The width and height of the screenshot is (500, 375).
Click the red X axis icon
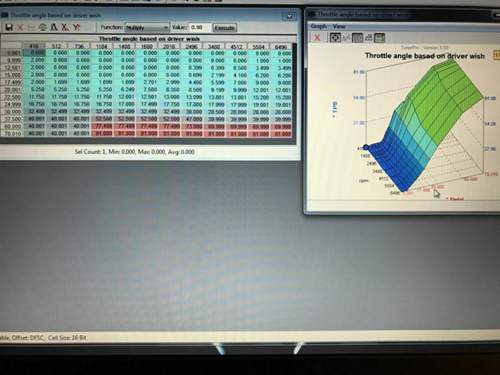(x=65, y=27)
